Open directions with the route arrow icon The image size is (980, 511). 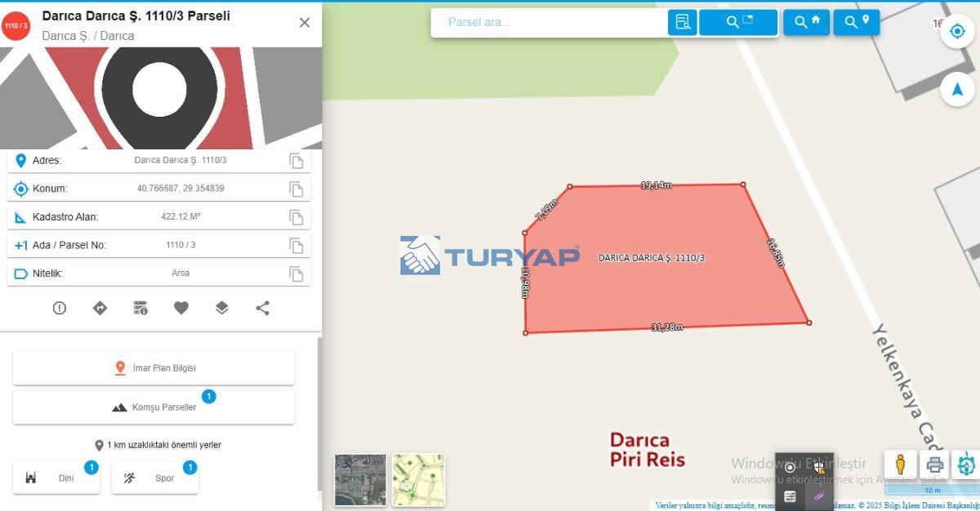(x=100, y=308)
